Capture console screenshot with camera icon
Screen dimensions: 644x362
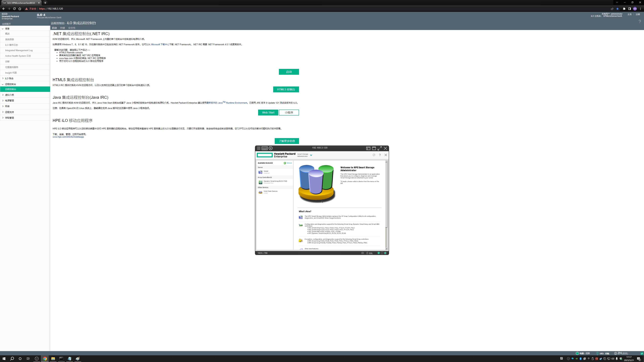(x=362, y=253)
